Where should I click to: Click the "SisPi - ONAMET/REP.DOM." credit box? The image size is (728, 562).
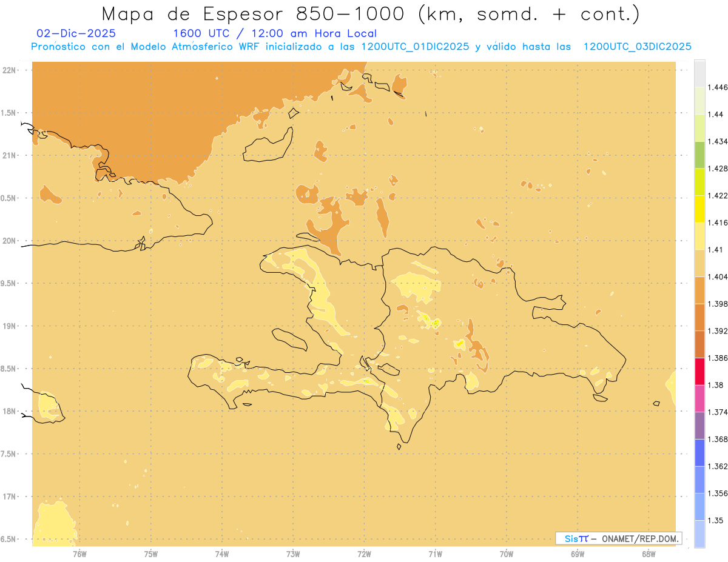(618, 538)
